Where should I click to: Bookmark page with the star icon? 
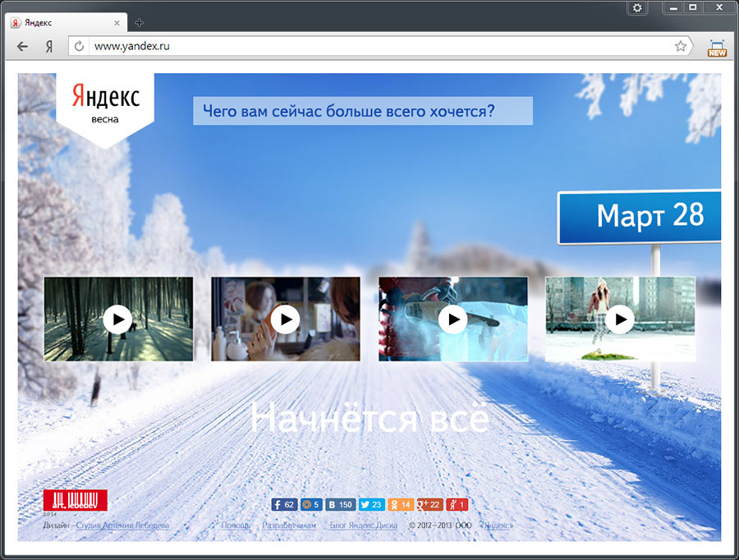pos(680,47)
